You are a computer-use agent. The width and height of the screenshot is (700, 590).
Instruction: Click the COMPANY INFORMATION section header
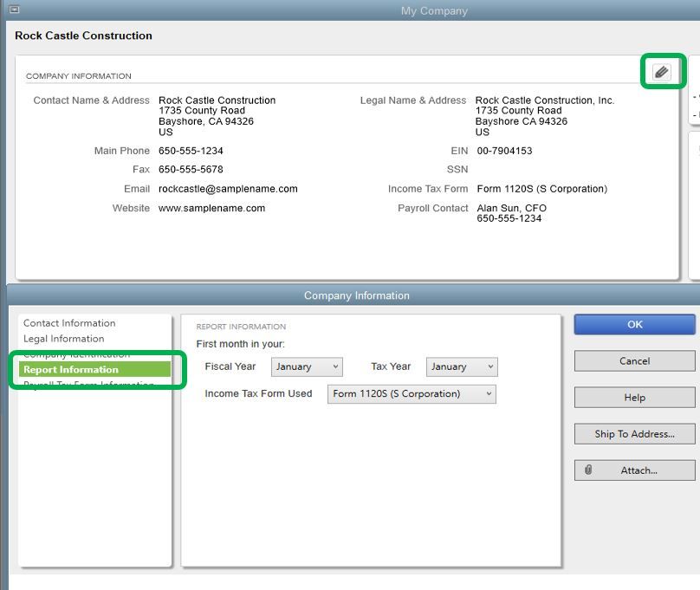click(x=79, y=76)
